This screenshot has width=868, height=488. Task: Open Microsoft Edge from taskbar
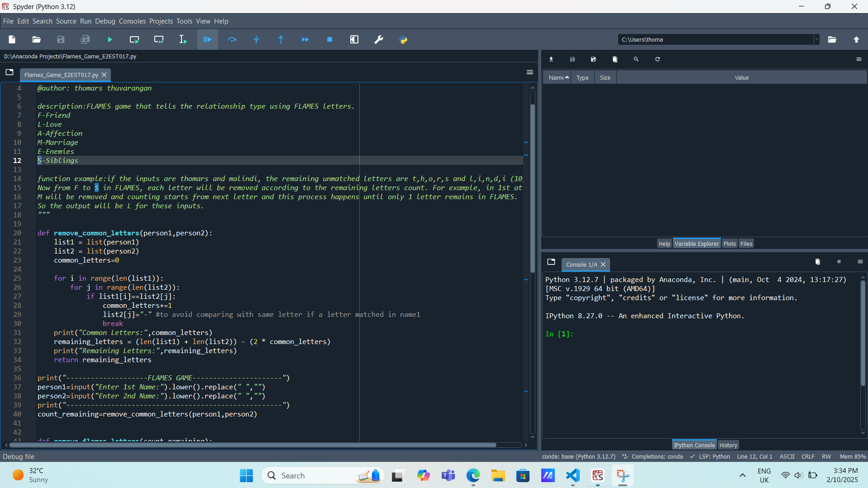click(x=473, y=476)
